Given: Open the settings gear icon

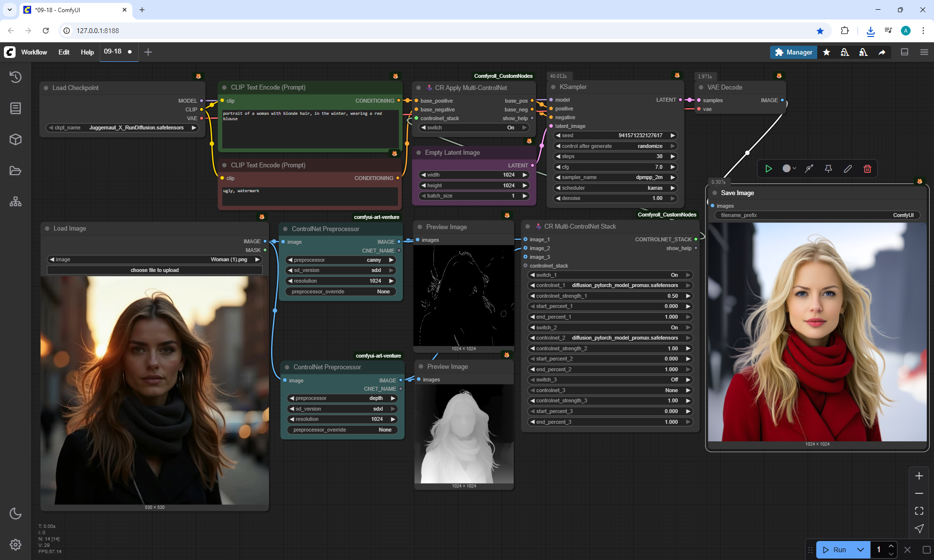Looking at the screenshot, I should click(16, 544).
